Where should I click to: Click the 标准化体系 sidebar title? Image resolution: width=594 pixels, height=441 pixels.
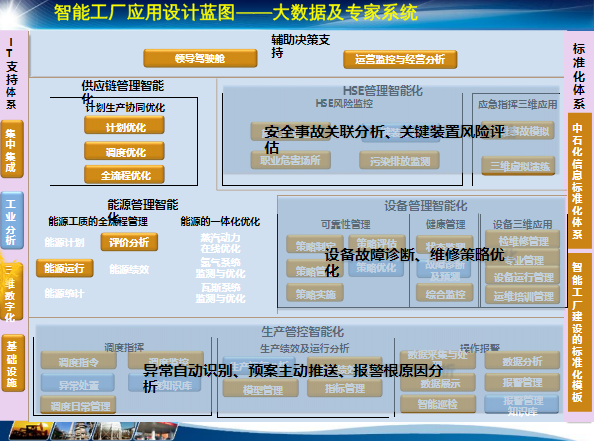click(579, 76)
